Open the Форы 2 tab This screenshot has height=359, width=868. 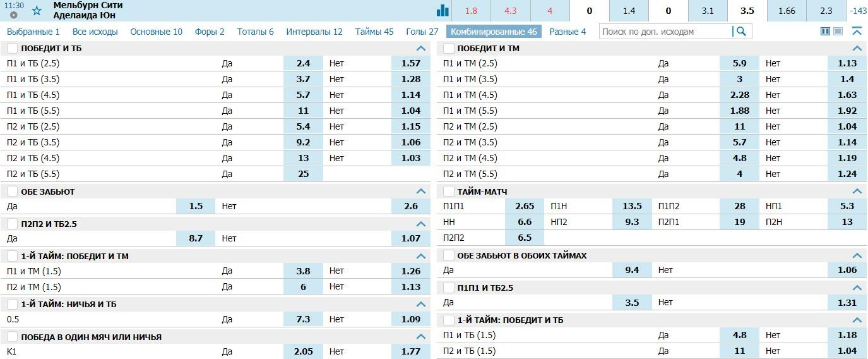pyautogui.click(x=210, y=32)
